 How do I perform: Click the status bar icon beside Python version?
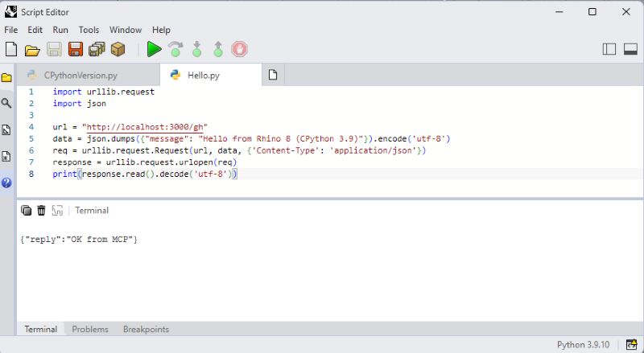point(631,344)
